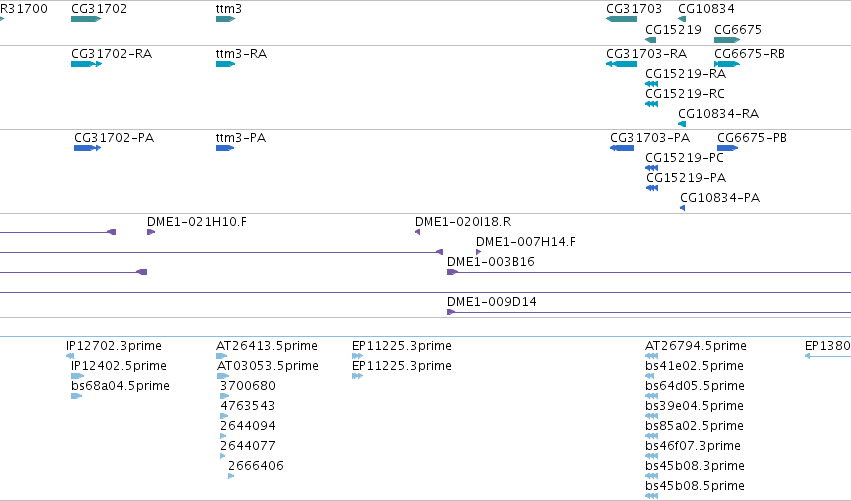Viewport: 851px width, 501px height.
Task: Click the CG15219-PA protein label
Action: point(685,177)
